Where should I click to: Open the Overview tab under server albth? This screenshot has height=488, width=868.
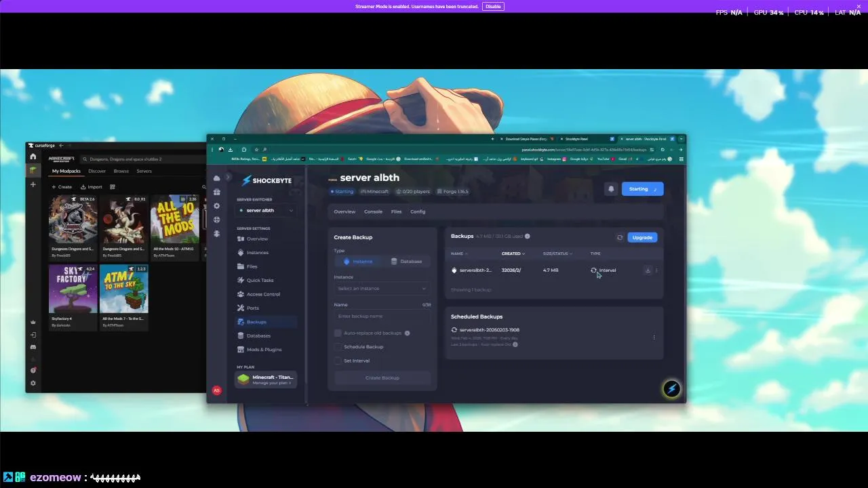pos(344,212)
